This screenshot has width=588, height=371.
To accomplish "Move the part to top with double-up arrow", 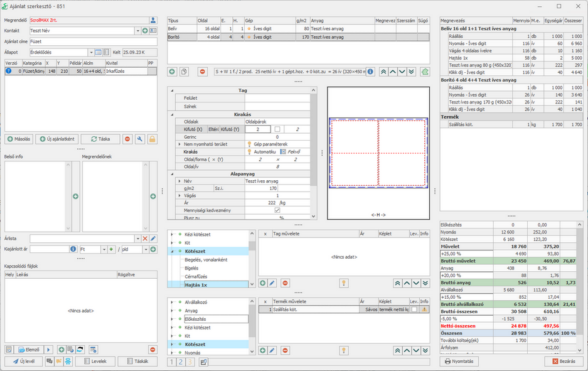I will 383,72.
